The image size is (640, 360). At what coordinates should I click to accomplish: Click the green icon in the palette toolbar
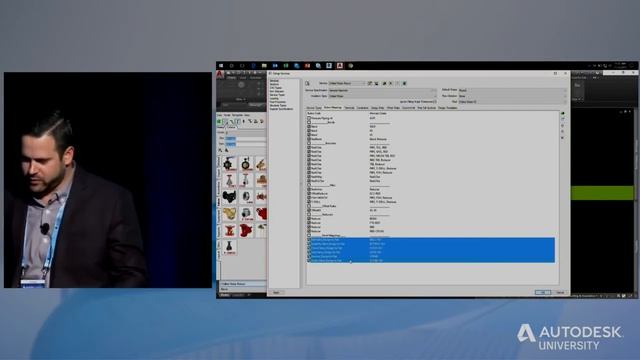tap(219, 121)
